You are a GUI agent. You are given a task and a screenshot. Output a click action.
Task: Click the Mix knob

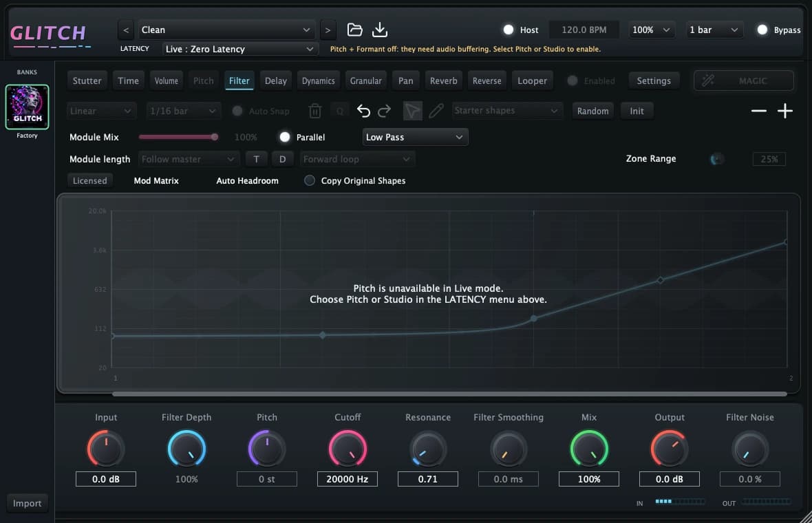[x=589, y=449]
